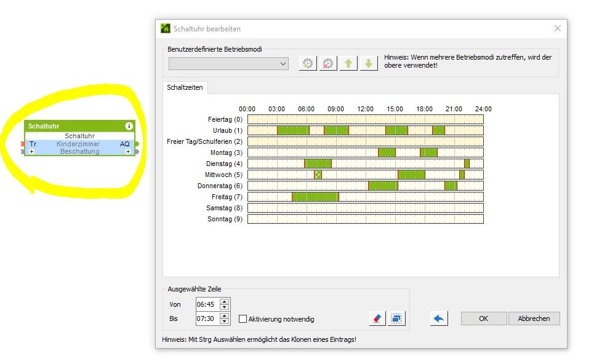Click the Montag (3) row label
This screenshot has width=610, height=364.
227,152
